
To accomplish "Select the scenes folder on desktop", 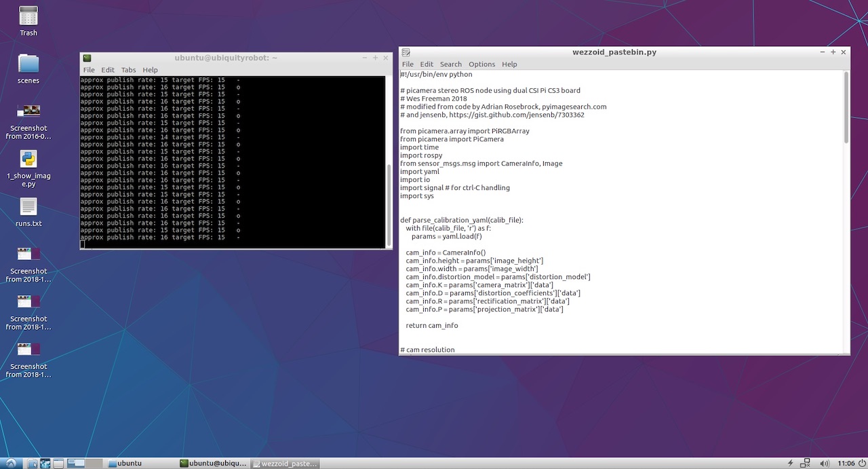I will point(28,69).
